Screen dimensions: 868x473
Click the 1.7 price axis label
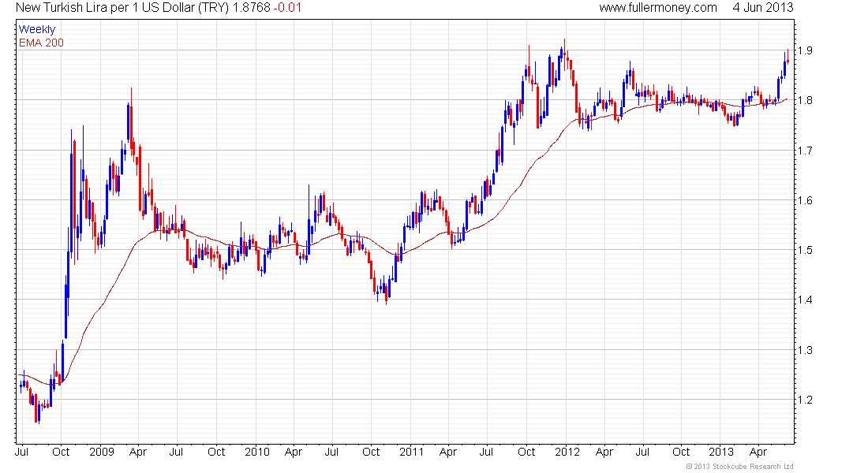coord(805,151)
